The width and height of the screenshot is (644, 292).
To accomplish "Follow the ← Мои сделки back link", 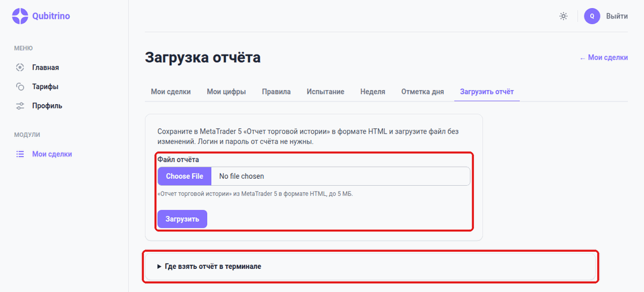I will coord(604,57).
